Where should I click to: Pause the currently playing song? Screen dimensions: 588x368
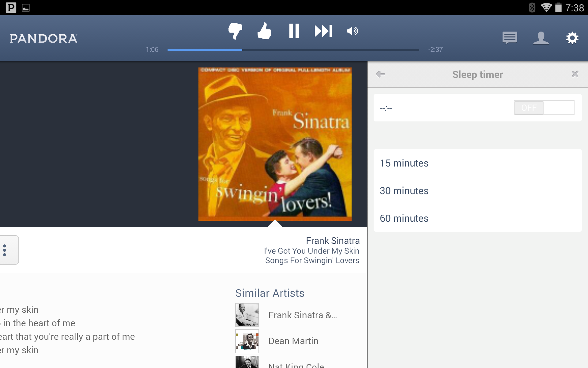(294, 31)
